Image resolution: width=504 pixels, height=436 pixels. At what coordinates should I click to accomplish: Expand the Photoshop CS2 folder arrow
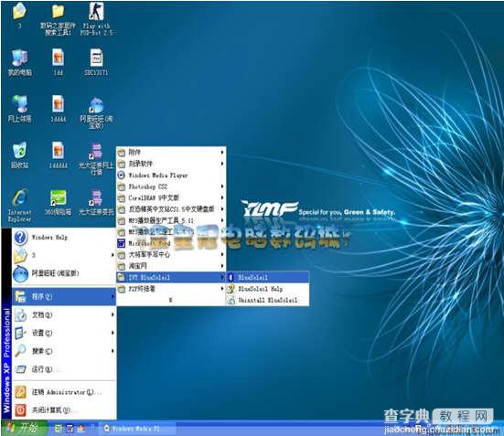pyautogui.click(x=222, y=186)
